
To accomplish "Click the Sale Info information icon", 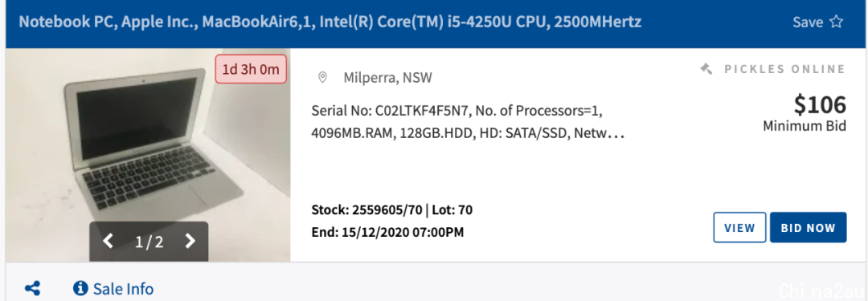I will (x=81, y=288).
